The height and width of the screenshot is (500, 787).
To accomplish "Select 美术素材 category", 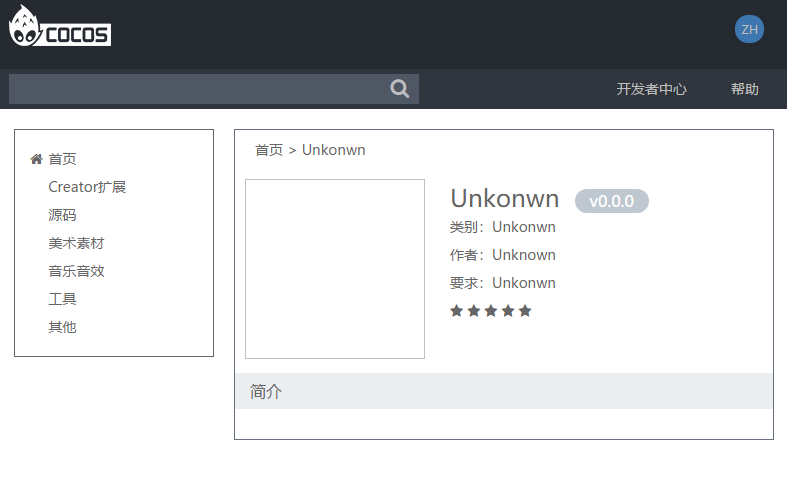I will pyautogui.click(x=76, y=243).
